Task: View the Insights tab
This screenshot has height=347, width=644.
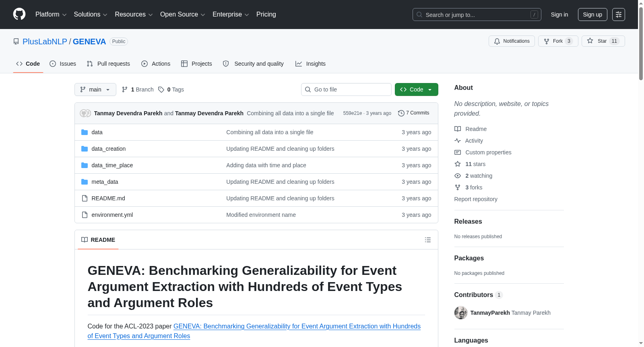Action: [x=310, y=64]
